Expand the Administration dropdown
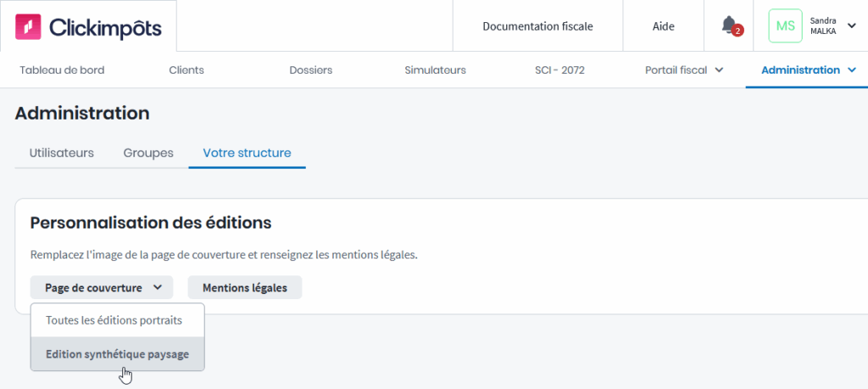Image resolution: width=868 pixels, height=389 pixels. pos(808,70)
